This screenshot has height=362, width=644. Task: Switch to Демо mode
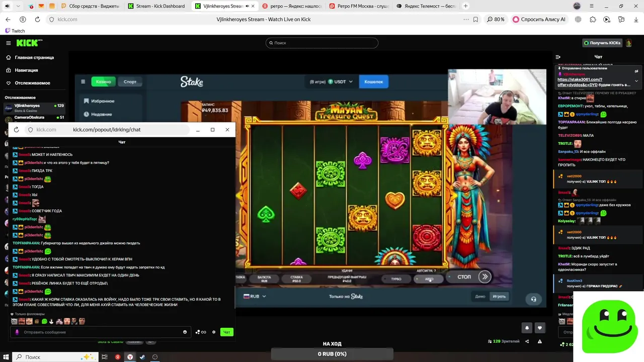480,296
